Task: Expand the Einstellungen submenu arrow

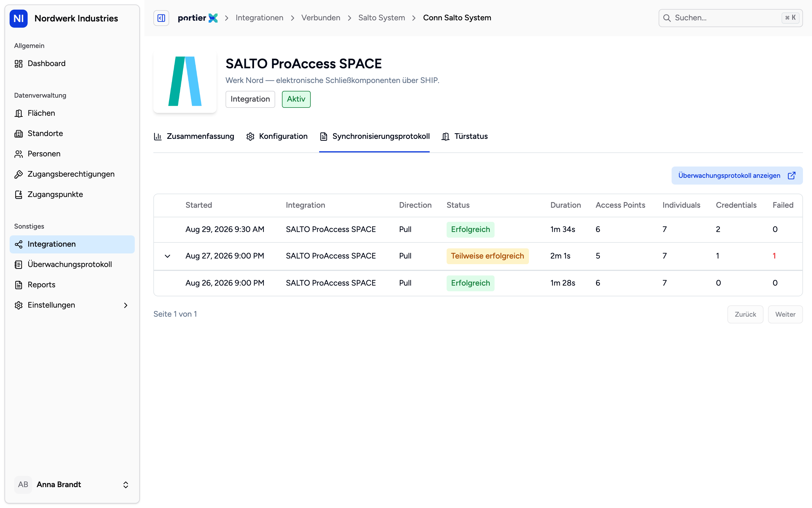Action: tap(126, 305)
